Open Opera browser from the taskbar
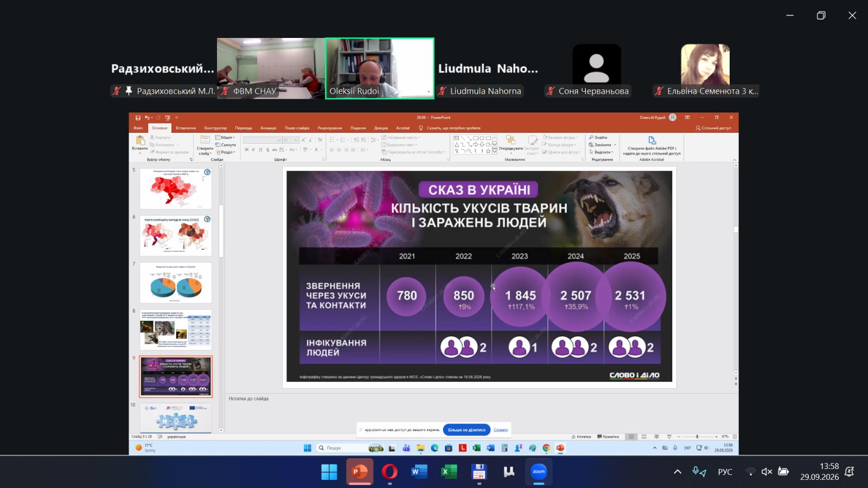 (x=389, y=472)
